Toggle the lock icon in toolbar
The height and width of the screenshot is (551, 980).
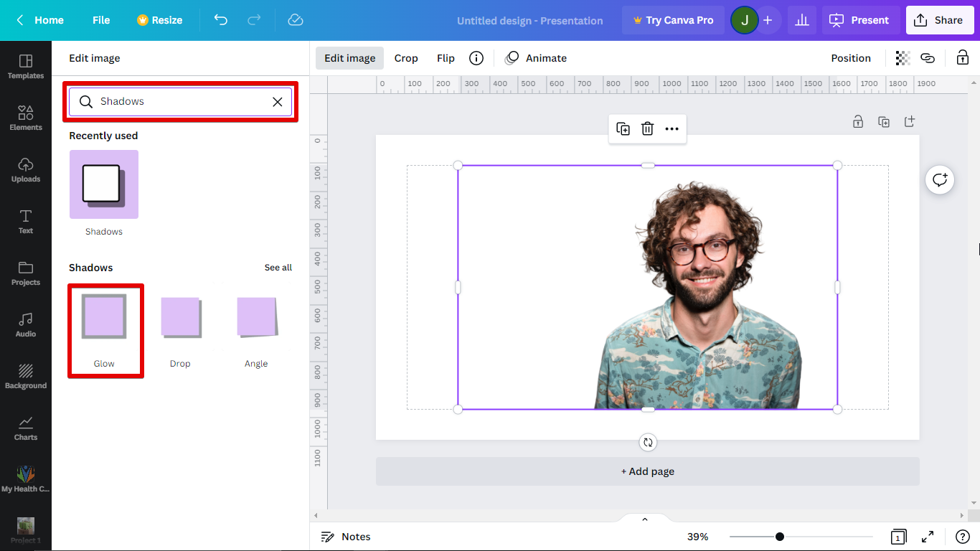(963, 58)
